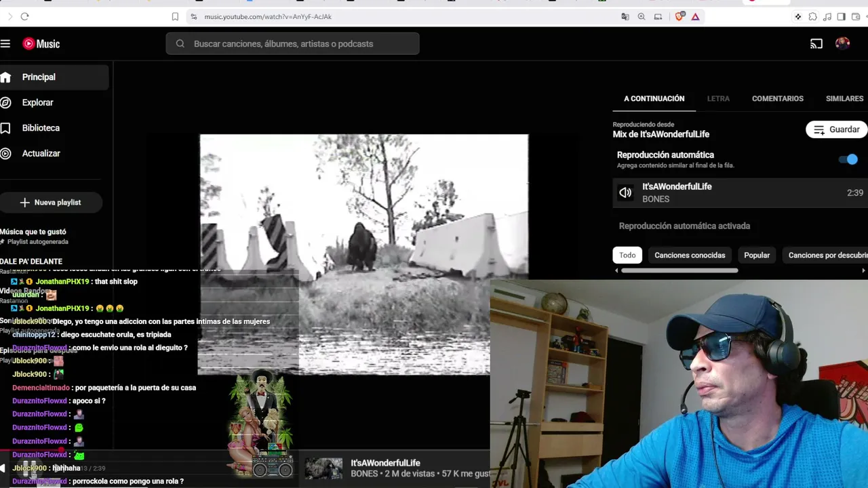Seek using the song progress bar
The image size is (868, 488).
244,450
